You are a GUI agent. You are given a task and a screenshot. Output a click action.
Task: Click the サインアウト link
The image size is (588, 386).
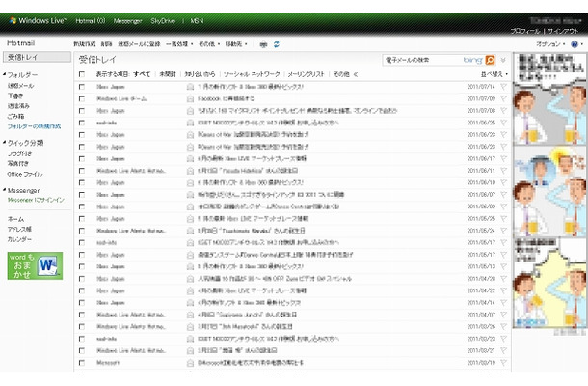point(563,31)
